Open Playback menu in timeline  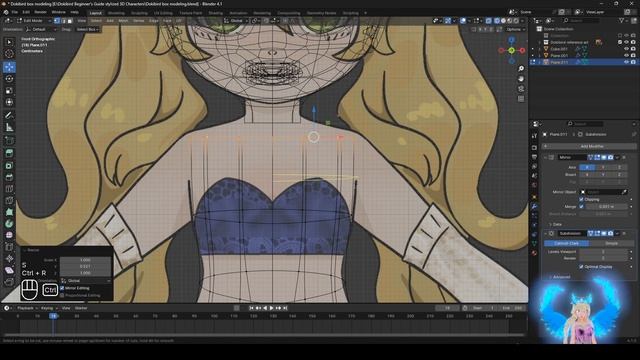click(27, 308)
